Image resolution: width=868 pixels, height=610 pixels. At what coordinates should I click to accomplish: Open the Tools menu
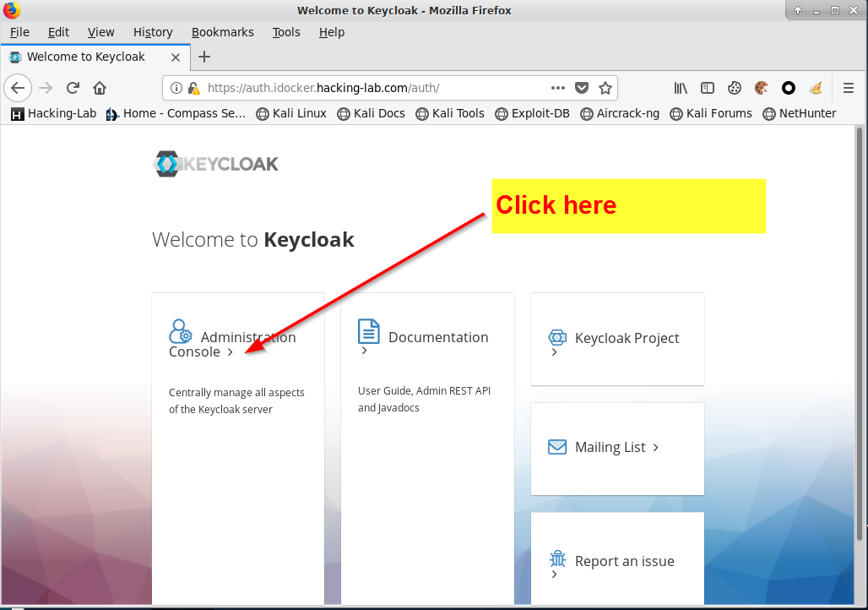pyautogui.click(x=286, y=32)
